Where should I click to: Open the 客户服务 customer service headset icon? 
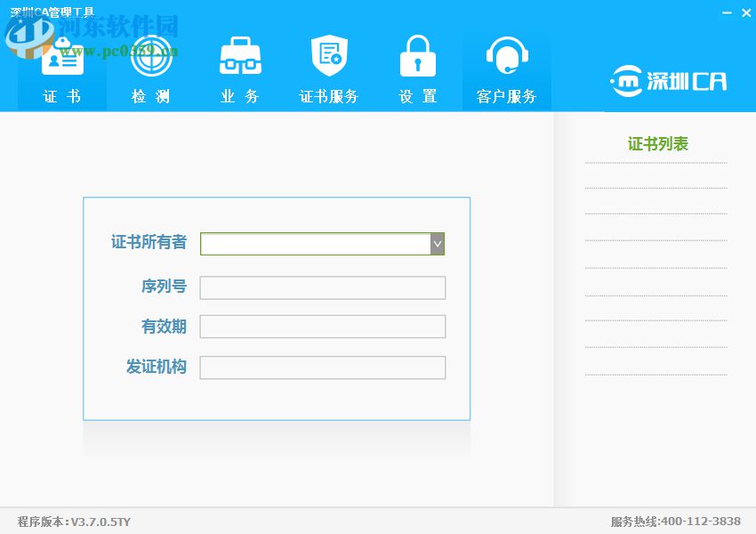(x=506, y=55)
